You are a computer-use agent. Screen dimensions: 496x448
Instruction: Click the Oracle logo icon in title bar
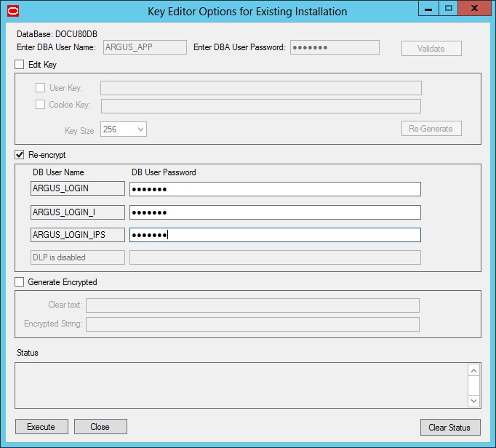[x=13, y=11]
